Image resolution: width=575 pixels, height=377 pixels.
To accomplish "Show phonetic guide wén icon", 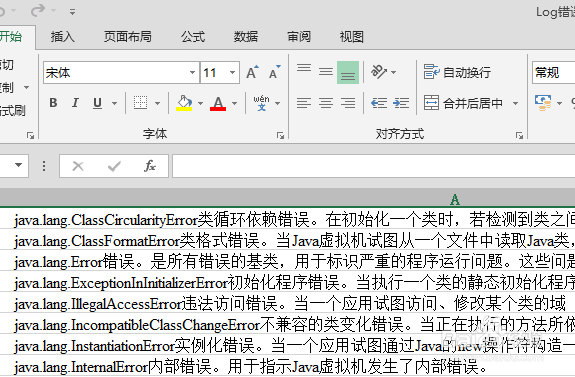I will [x=261, y=103].
